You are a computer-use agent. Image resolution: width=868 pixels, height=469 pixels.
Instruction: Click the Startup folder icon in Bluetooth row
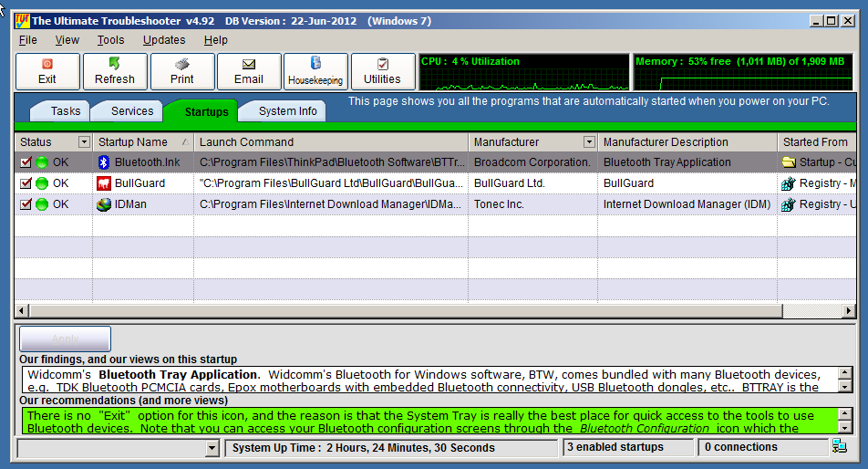pyautogui.click(x=789, y=162)
